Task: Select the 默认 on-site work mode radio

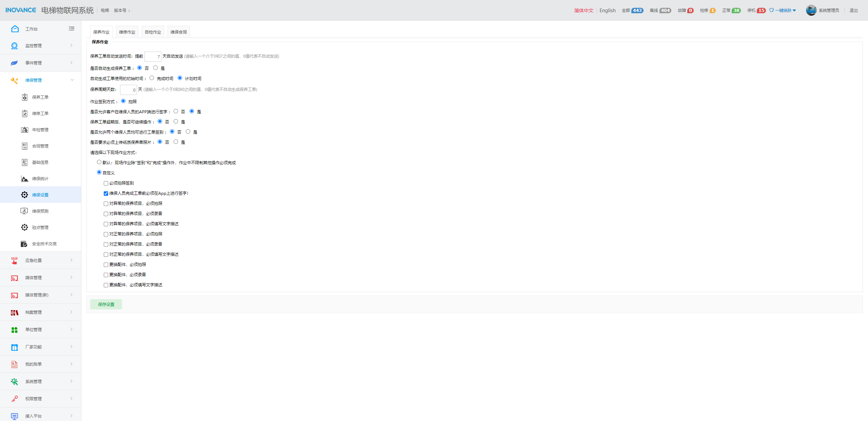Action: point(99,162)
